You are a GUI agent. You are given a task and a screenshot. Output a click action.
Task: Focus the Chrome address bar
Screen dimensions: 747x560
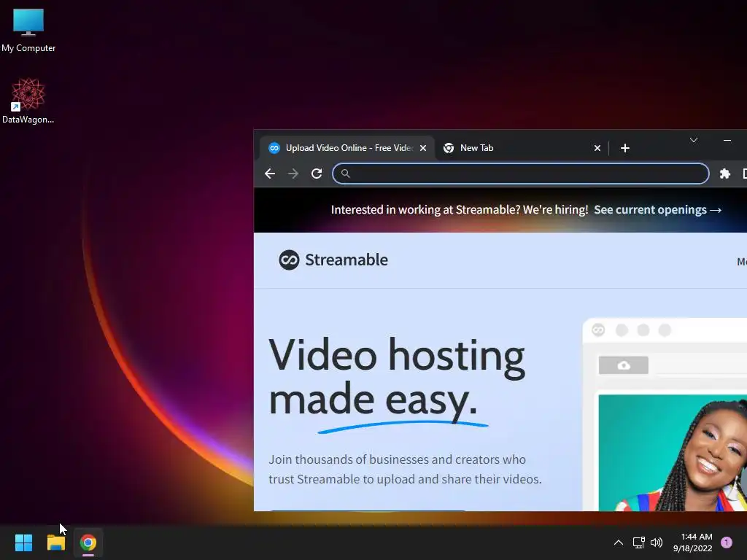point(521,174)
